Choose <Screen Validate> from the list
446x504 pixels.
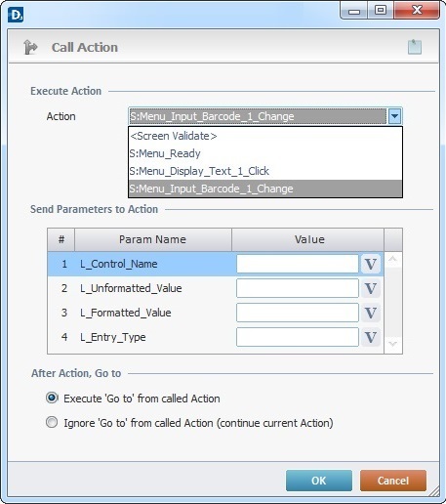[265, 136]
